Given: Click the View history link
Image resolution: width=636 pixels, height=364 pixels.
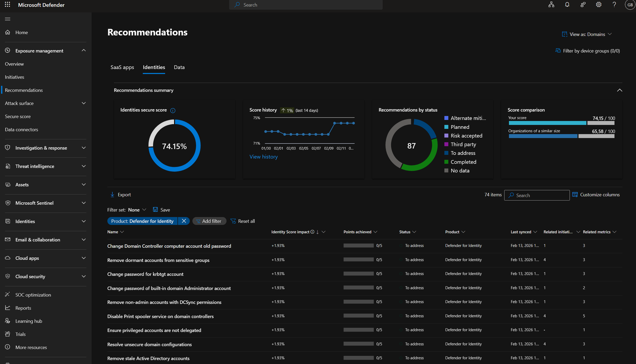Looking at the screenshot, I should point(263,157).
